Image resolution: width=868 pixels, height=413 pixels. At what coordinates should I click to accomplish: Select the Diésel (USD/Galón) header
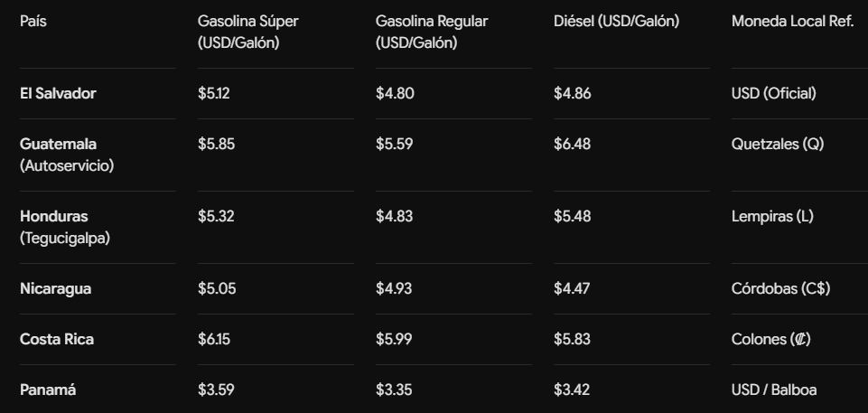coord(616,22)
